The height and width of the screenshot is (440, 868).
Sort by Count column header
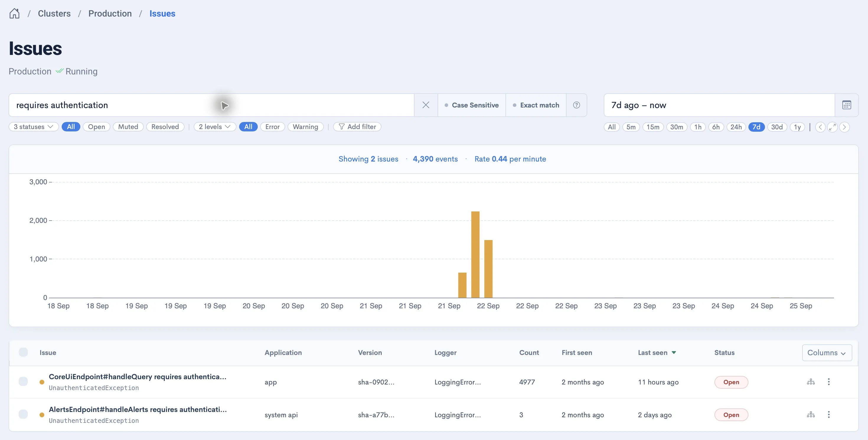529,353
